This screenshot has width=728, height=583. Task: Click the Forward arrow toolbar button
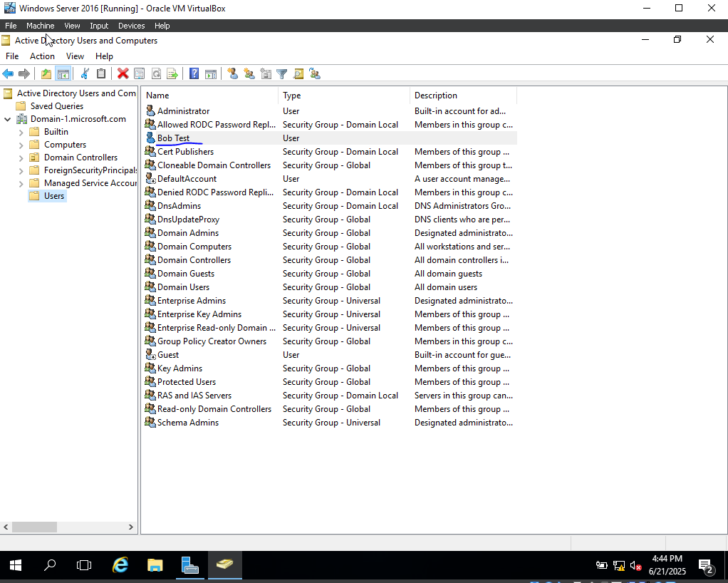[24, 73]
